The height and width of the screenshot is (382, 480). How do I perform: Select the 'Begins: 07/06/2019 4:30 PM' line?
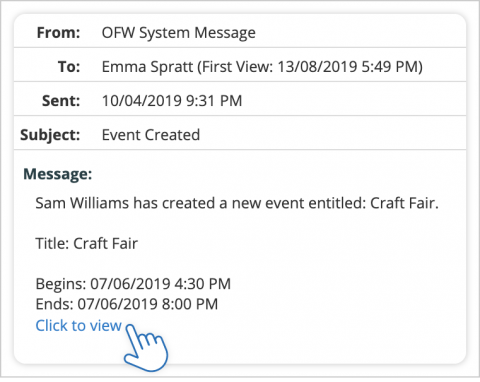tap(133, 284)
